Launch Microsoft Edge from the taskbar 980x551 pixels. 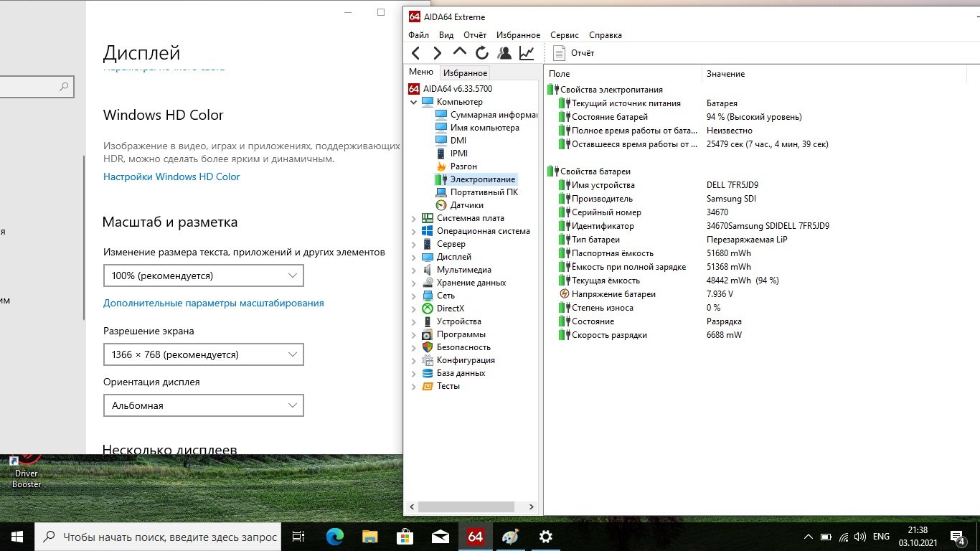click(x=334, y=537)
